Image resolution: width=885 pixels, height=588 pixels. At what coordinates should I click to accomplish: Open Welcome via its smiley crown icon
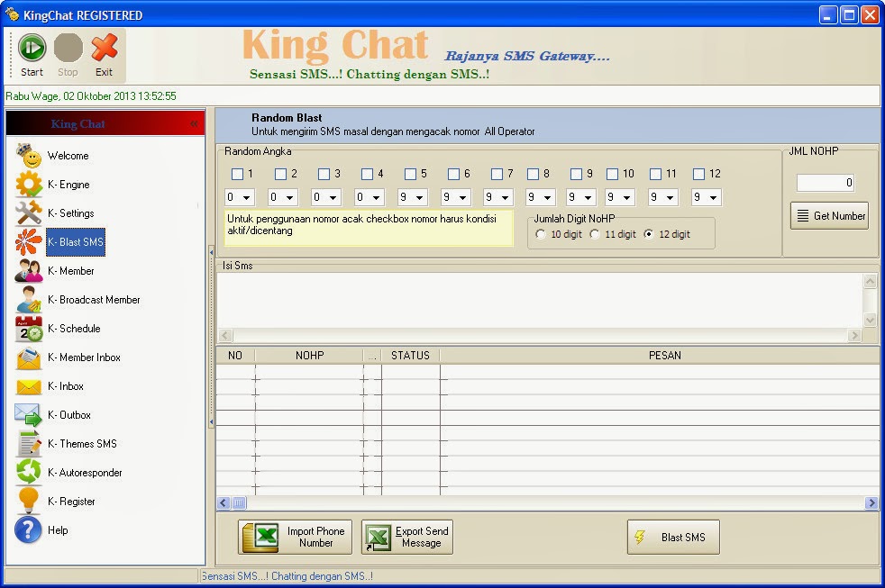click(x=28, y=156)
